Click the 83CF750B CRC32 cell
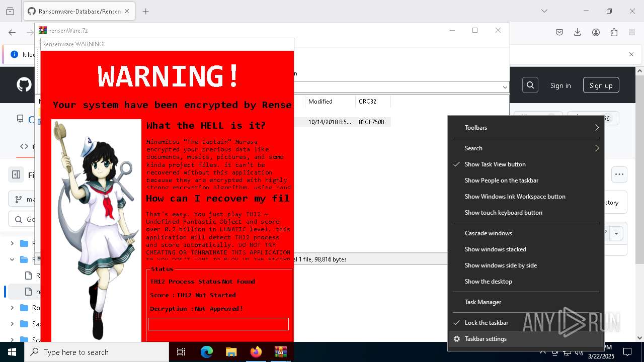This screenshot has height=362, width=644. pyautogui.click(x=371, y=122)
